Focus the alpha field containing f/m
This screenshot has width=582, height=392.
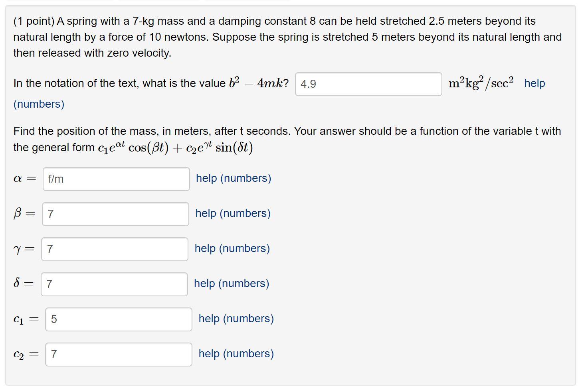coord(116,179)
